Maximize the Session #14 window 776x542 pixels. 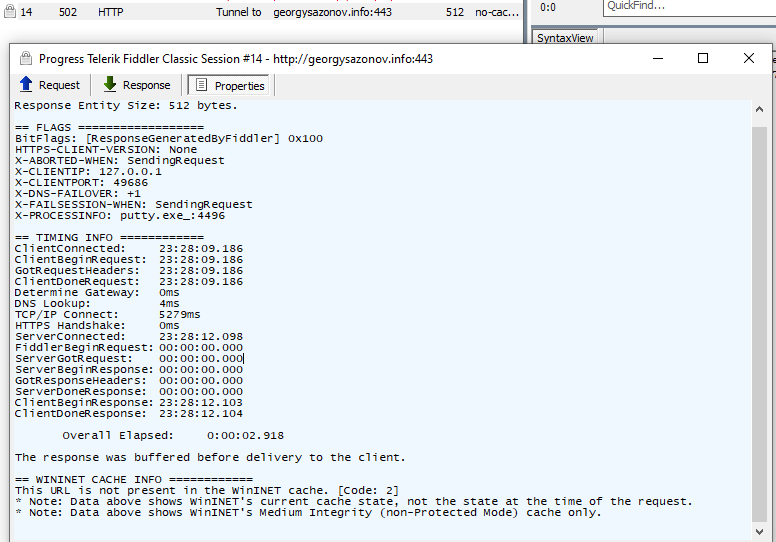click(x=703, y=58)
